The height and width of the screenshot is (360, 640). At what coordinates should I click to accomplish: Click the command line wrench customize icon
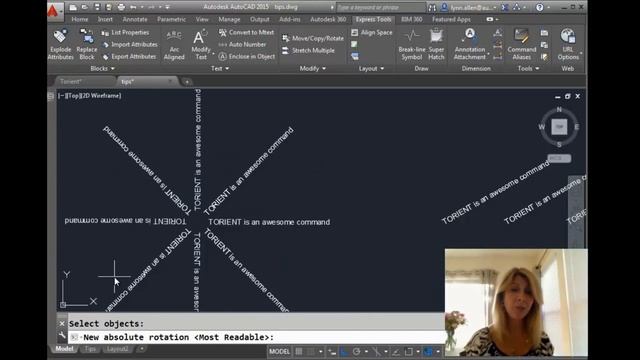[62, 336]
